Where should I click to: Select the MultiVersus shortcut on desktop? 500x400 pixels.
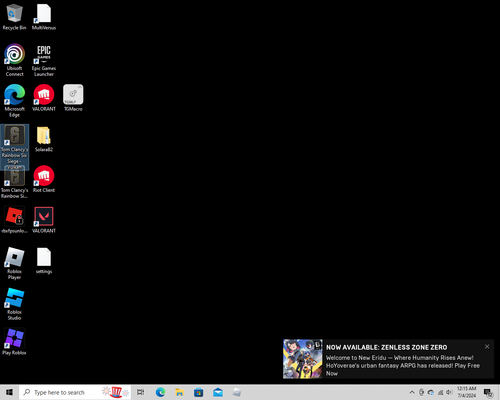44,17
